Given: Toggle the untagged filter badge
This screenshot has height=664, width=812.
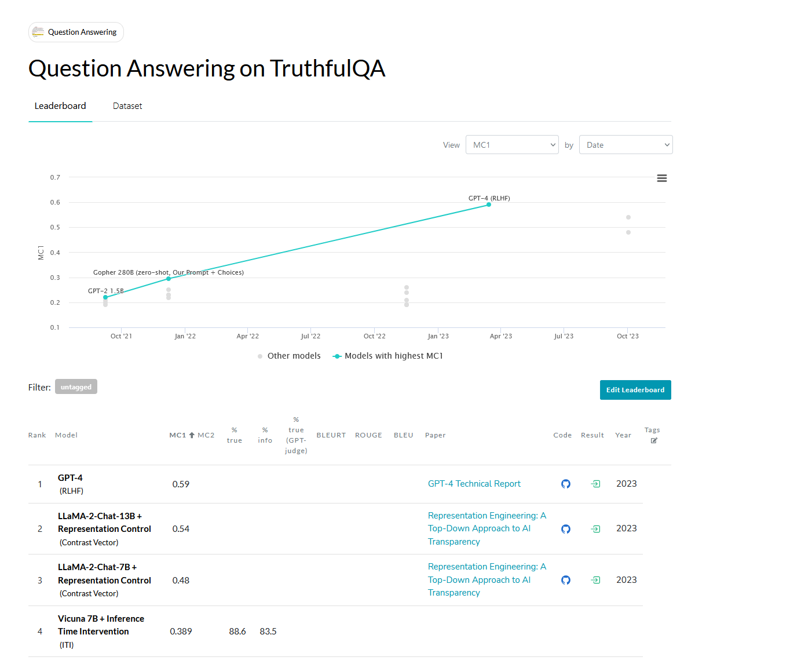Looking at the screenshot, I should (76, 387).
